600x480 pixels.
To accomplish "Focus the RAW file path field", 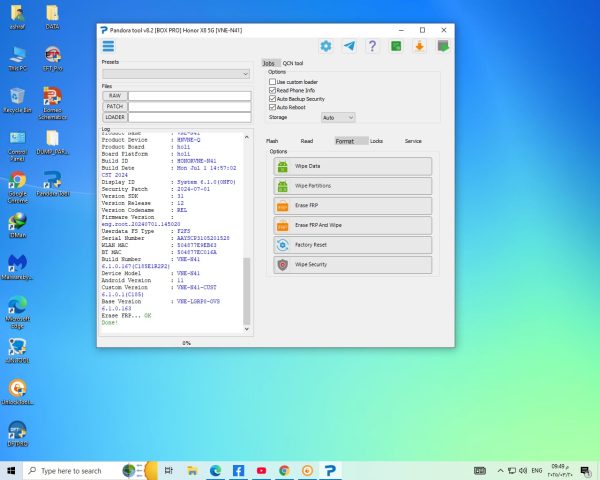I will click(190, 96).
